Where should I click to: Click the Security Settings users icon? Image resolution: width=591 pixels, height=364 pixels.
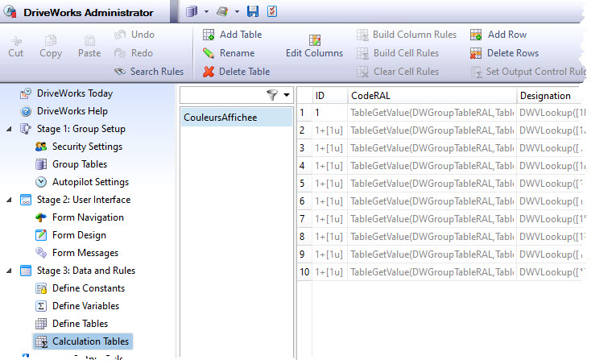tap(41, 147)
